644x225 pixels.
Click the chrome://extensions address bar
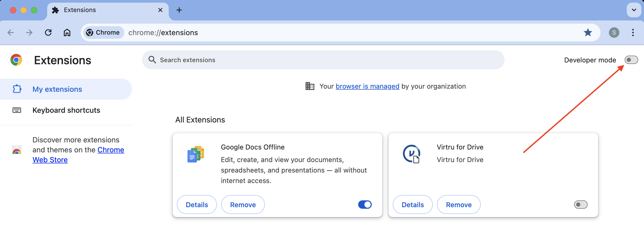tap(341, 33)
